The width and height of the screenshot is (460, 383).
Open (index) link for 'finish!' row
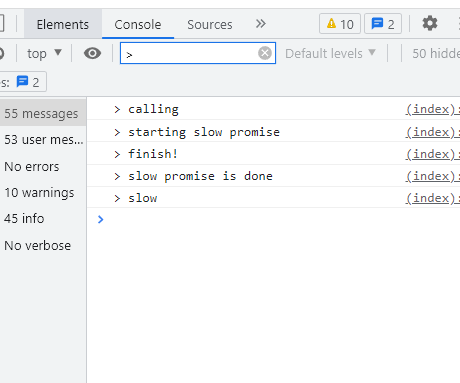(432, 154)
